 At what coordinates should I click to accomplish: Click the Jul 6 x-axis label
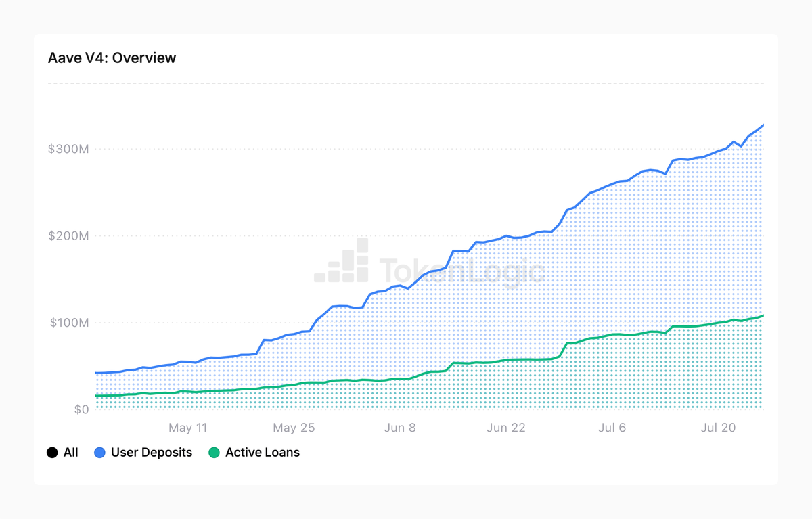point(612,428)
